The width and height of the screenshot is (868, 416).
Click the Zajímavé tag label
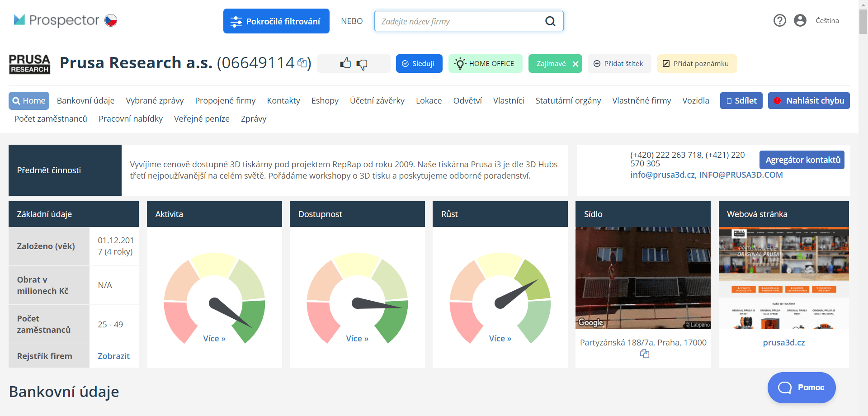551,64
